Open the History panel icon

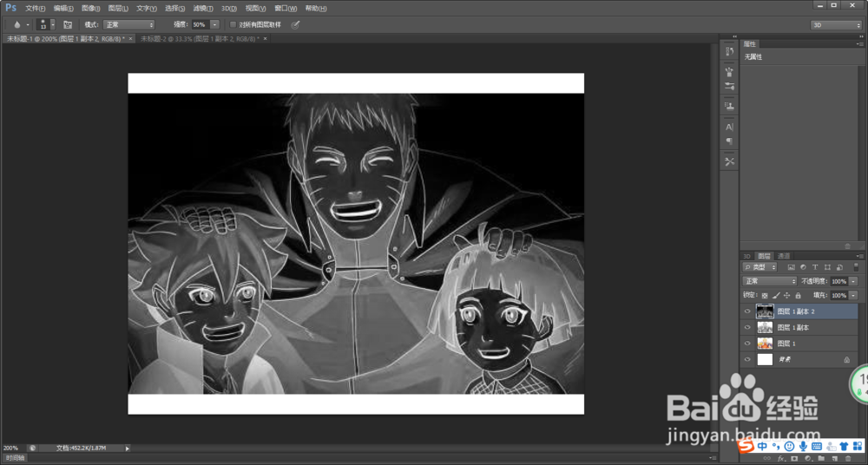point(730,51)
